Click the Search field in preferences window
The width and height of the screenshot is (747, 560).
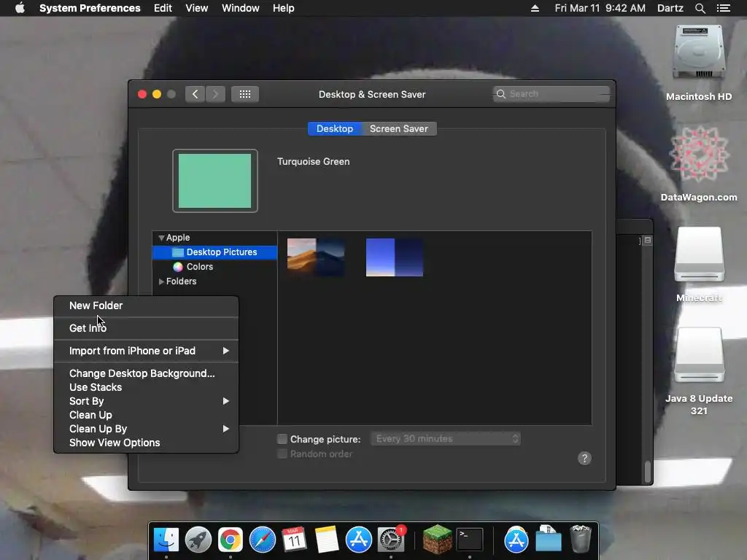[x=551, y=94]
